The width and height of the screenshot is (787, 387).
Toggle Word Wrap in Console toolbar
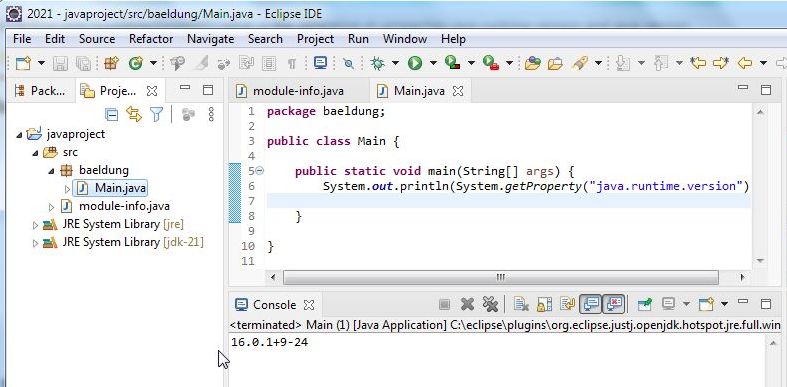pos(567,304)
